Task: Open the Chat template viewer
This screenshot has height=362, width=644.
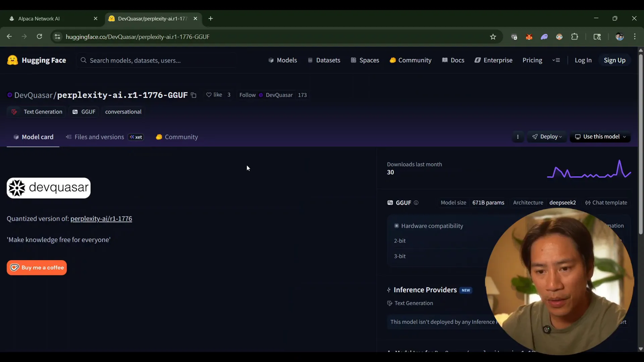Action: [606, 203]
